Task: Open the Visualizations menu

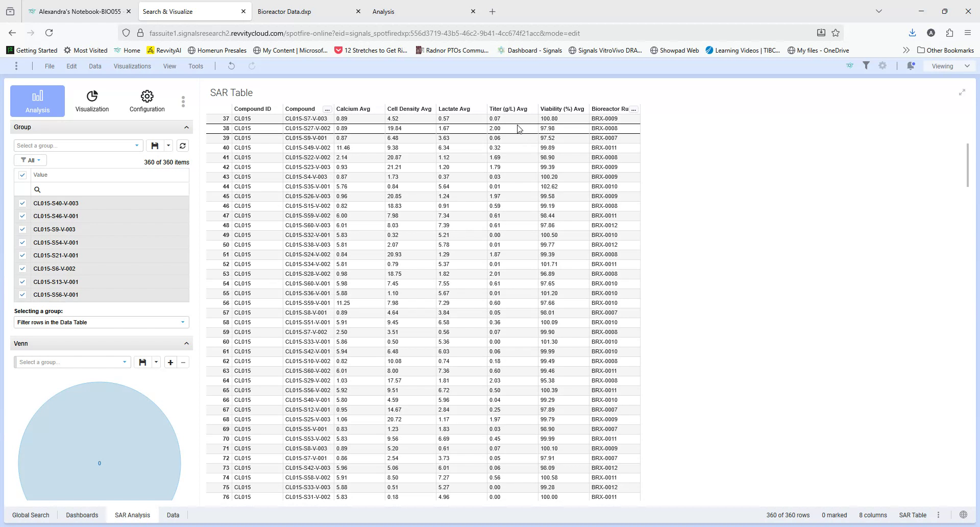Action: click(x=132, y=66)
